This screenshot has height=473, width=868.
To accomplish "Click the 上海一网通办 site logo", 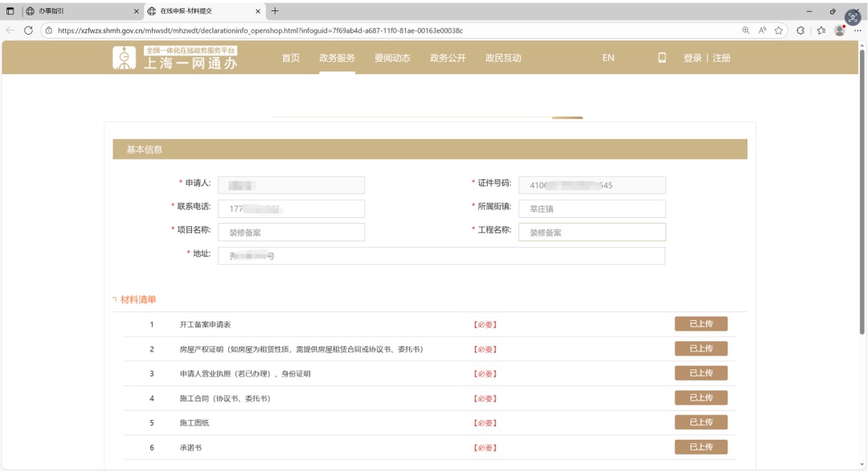I will tap(175, 58).
